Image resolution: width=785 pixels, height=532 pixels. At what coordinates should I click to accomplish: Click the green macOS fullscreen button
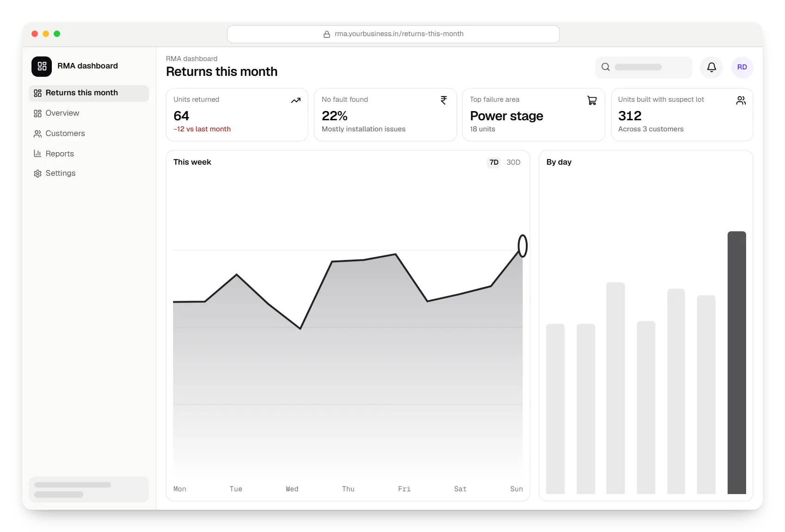57,34
